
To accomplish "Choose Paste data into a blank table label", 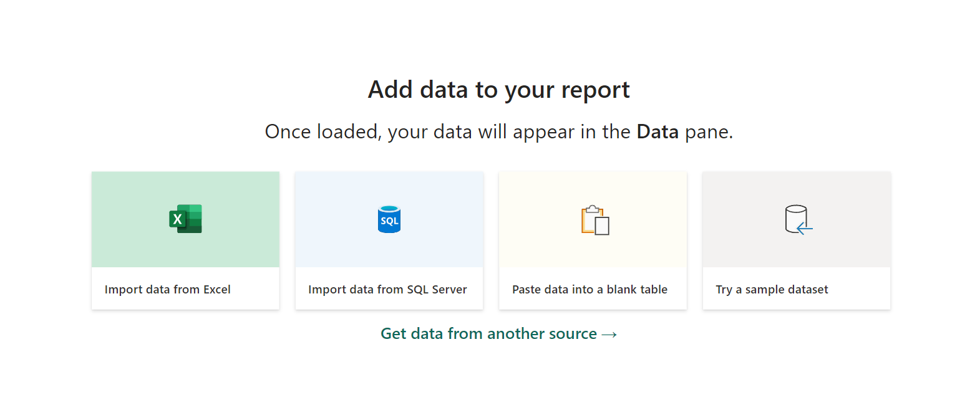I will pos(589,289).
